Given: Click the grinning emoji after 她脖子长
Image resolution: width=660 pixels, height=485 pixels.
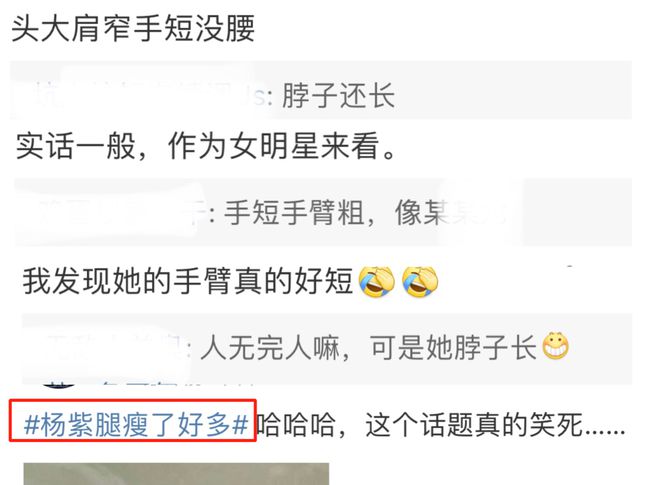Looking at the screenshot, I should [555, 346].
